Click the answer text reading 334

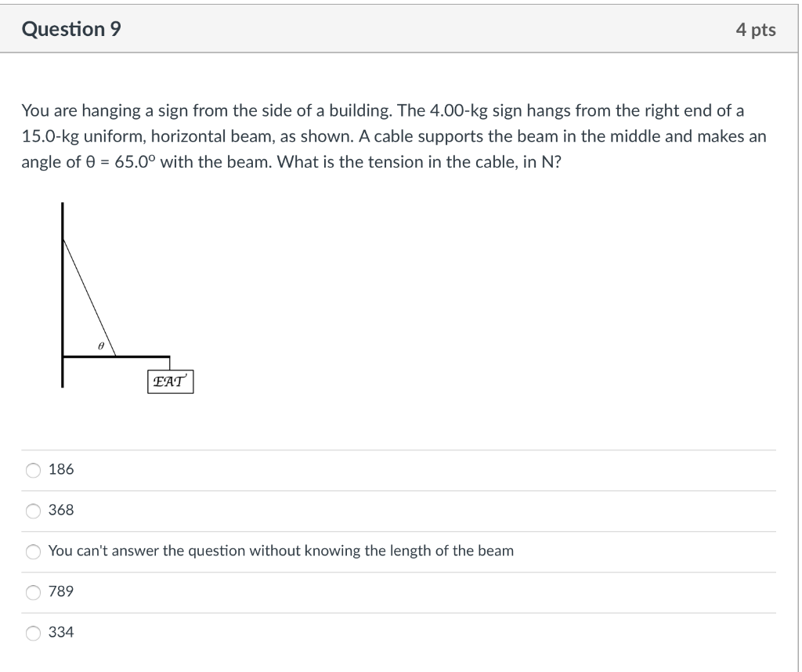click(60, 632)
